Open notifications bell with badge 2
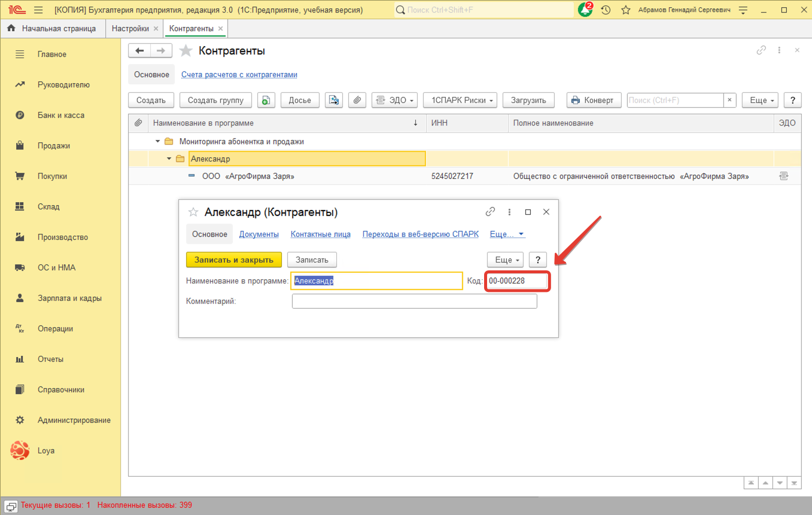The image size is (812, 515). (585, 10)
